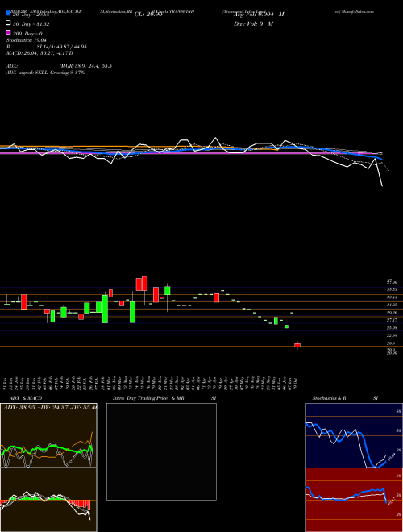This screenshot has width=403, height=532.
Task: Click the 33.44 price axis label
Action: pos(393,297)
